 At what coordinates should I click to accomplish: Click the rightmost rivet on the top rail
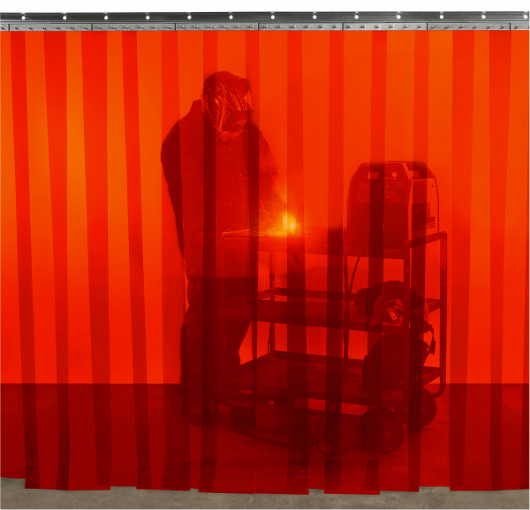pyautogui.click(x=526, y=17)
